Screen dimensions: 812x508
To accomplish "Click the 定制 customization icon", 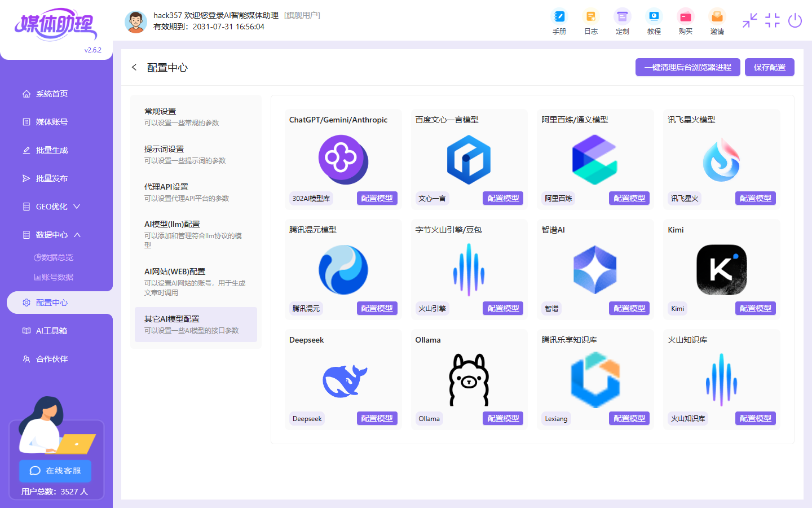I will [x=622, y=22].
